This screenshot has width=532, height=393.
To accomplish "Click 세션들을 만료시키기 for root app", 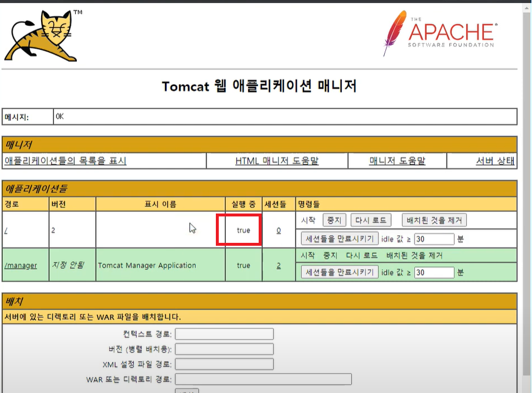I will (340, 239).
